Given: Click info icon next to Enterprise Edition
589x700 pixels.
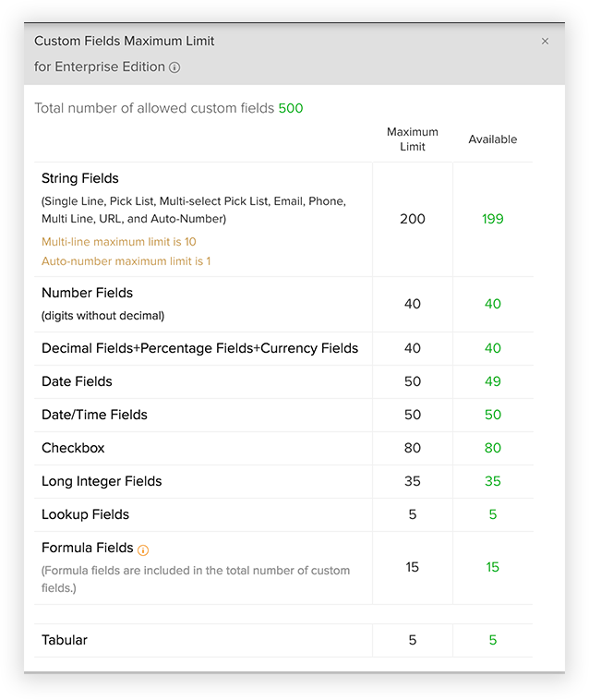Looking at the screenshot, I should (174, 67).
